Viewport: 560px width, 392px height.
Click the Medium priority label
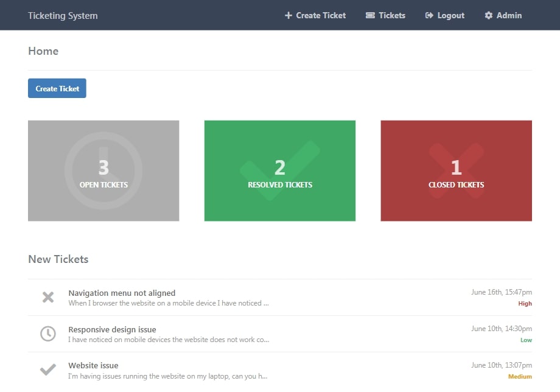click(520, 376)
